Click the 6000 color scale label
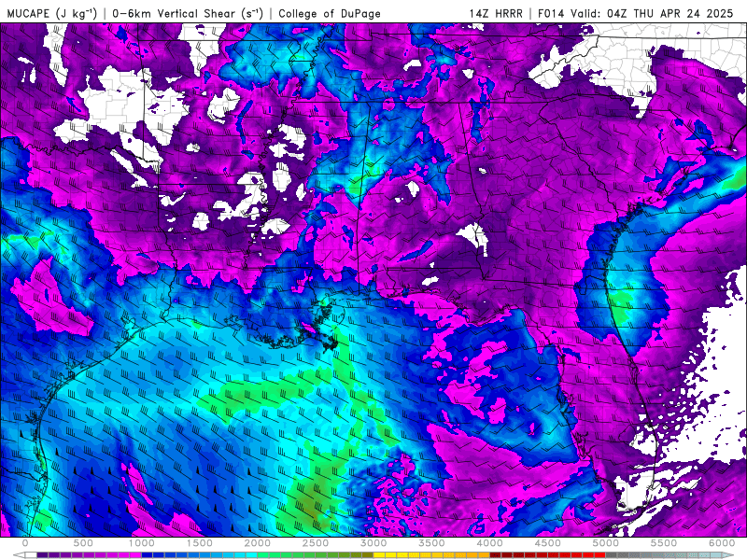747x560 pixels. tap(722, 543)
